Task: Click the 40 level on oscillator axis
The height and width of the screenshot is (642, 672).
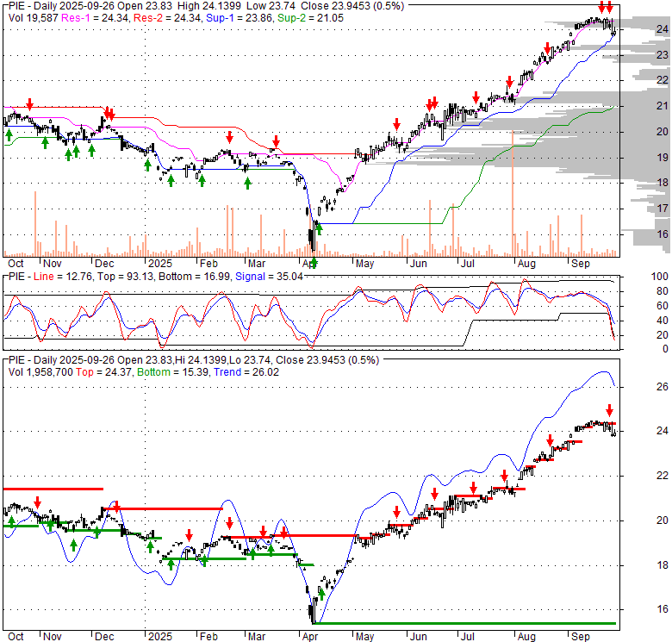Action: (663, 321)
